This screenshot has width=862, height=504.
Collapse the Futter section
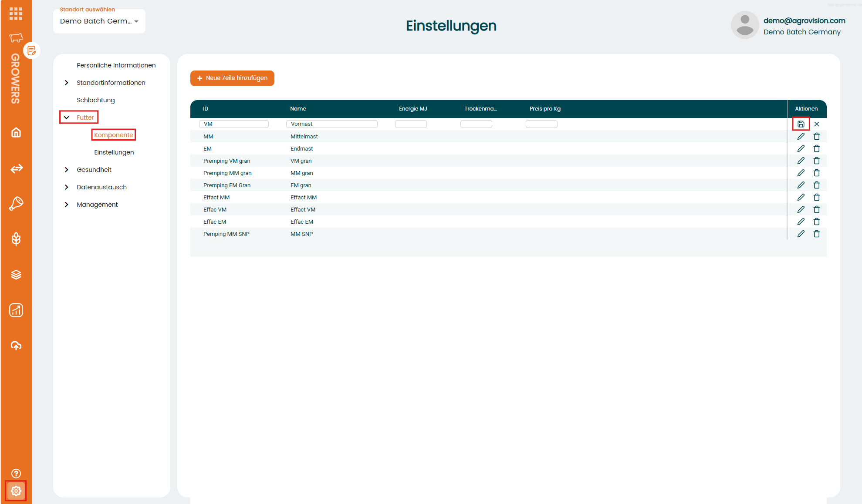(67, 118)
